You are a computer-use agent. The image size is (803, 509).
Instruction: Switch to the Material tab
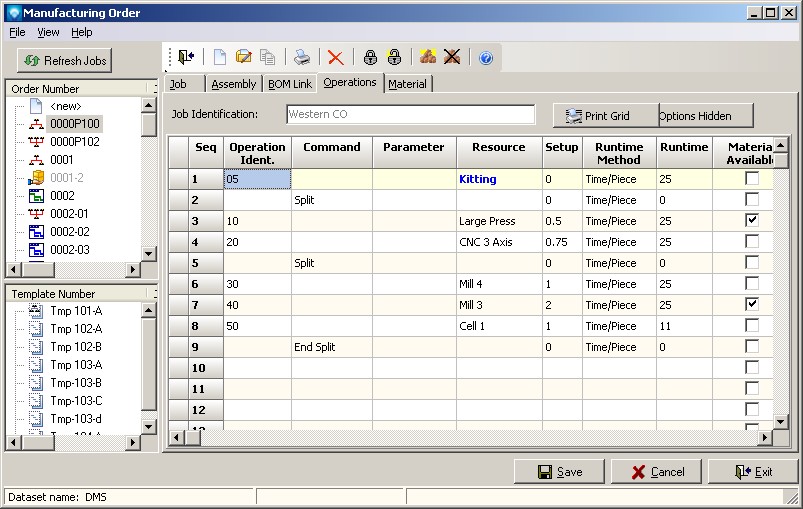pos(407,84)
